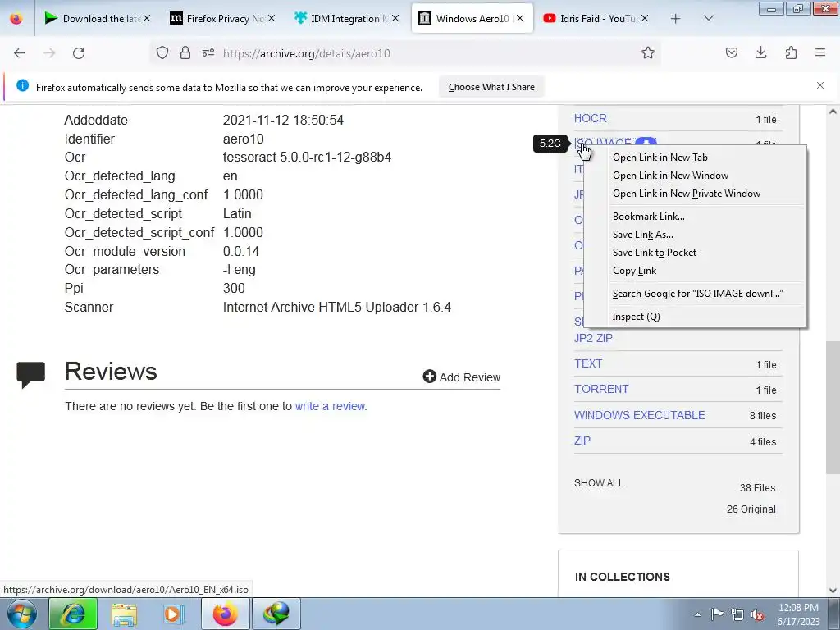Close the IDM Integration tab
Image resolution: width=840 pixels, height=630 pixels.
(x=395, y=19)
